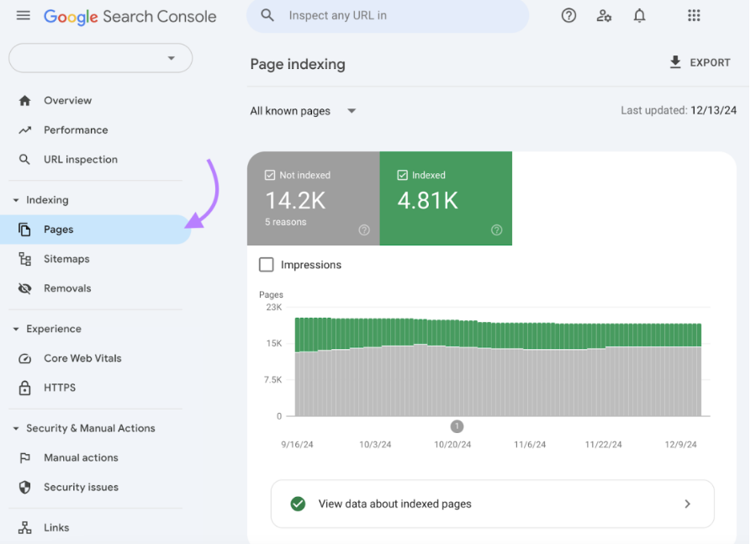Click the Export download icon
Viewport: 756px width, 544px height.
pos(675,62)
